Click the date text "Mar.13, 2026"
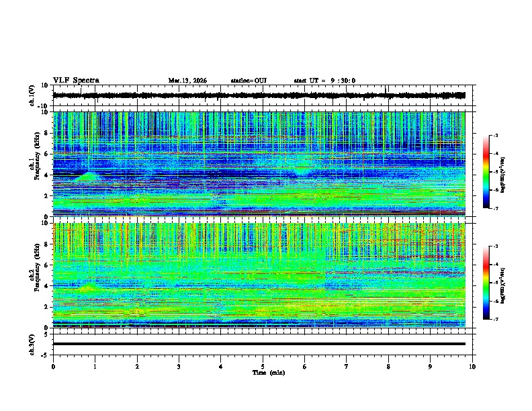532x411 pixels. click(187, 81)
